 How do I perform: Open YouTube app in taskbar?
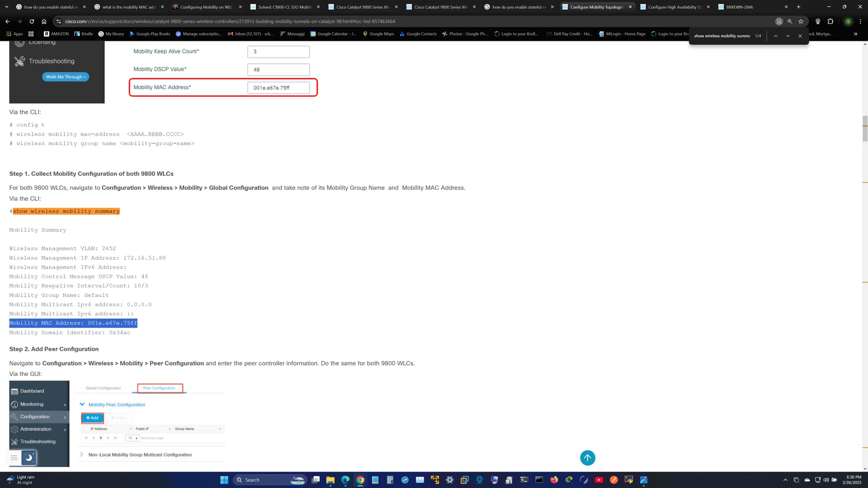point(599,480)
